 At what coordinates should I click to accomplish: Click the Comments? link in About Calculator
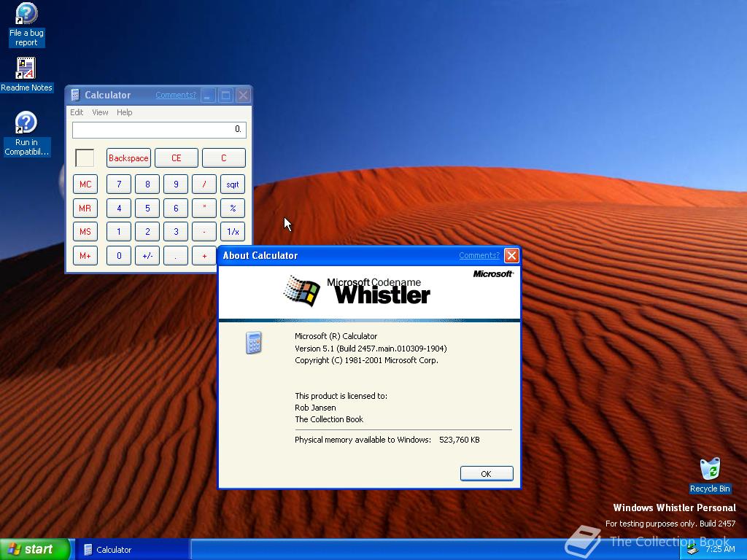[x=479, y=255]
